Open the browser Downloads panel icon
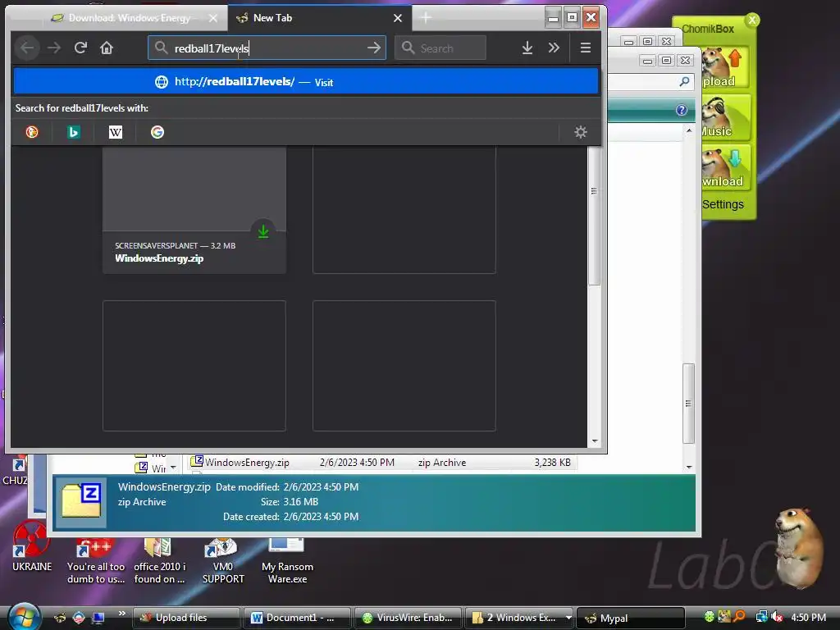840x630 pixels. click(x=527, y=48)
